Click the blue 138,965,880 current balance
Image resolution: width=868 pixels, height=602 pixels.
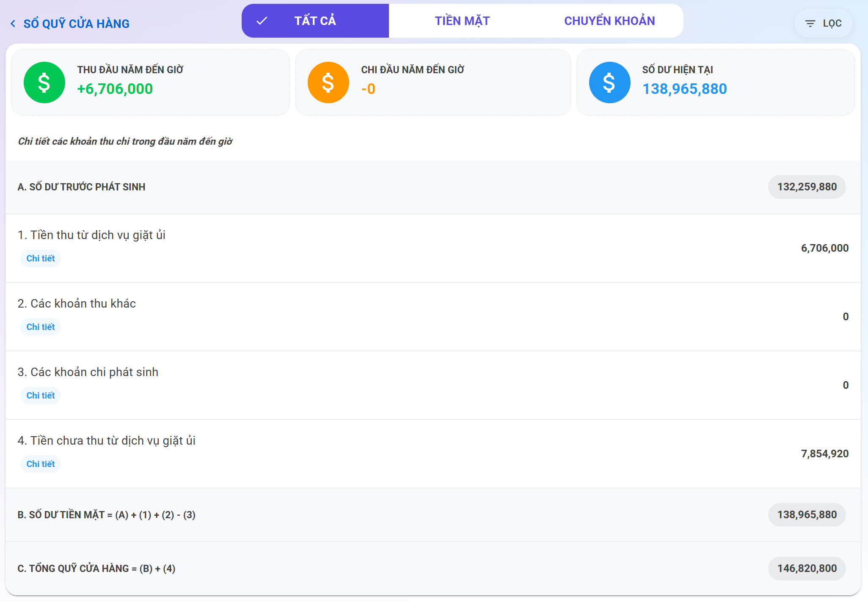(x=685, y=89)
